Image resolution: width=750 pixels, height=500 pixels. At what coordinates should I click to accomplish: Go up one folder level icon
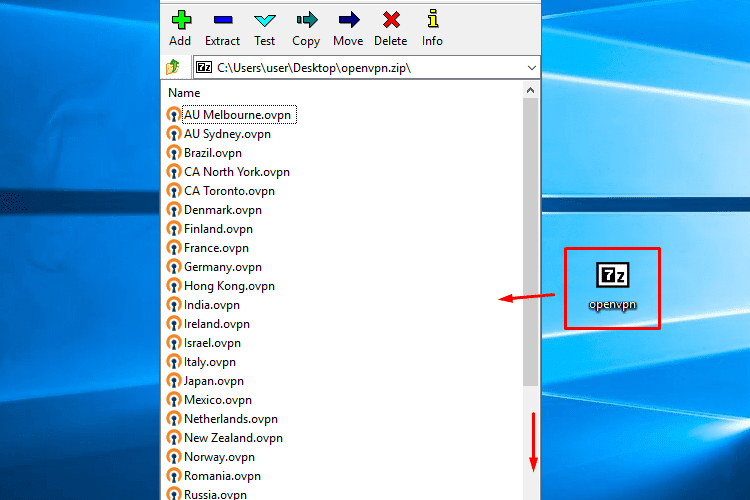[x=173, y=67]
